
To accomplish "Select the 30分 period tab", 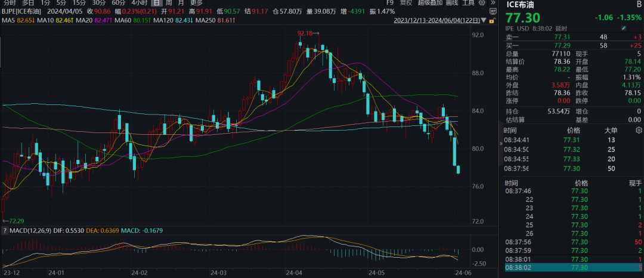I will pyautogui.click(x=98, y=2).
